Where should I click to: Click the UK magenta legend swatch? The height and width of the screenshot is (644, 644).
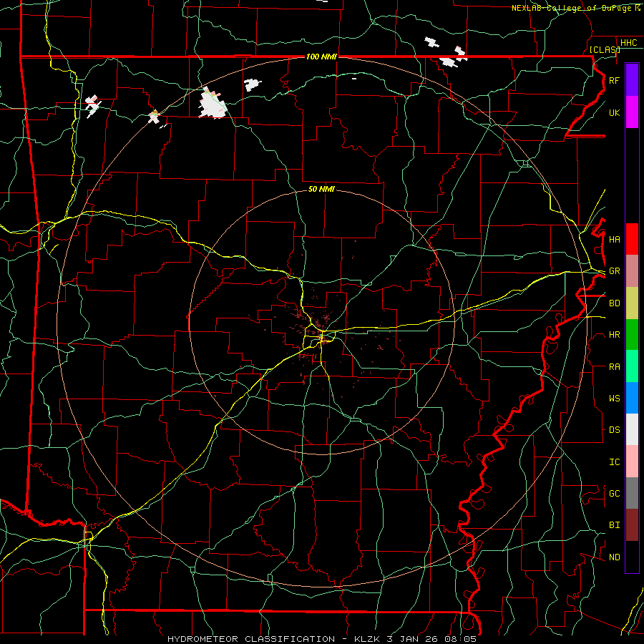coord(632,112)
